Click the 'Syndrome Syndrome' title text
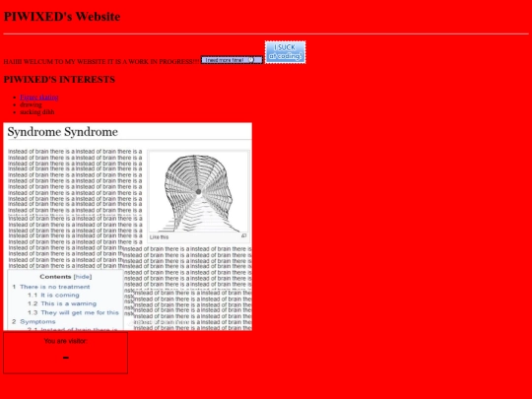Viewport: 532px width, 399px height. (x=63, y=132)
